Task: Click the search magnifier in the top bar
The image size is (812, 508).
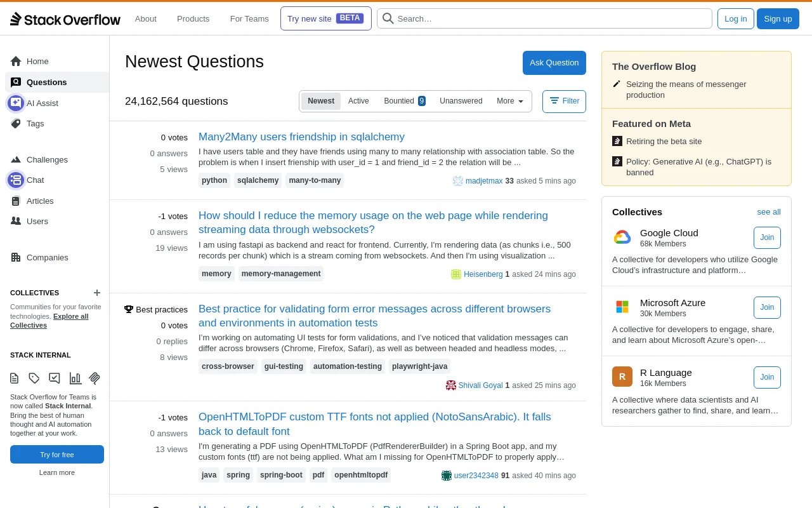Action: pos(388,18)
